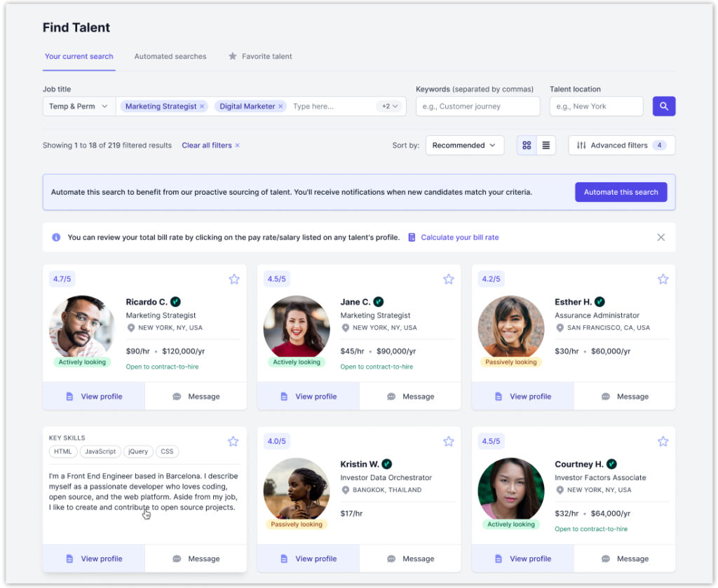This screenshot has height=588, width=718.
Task: Click into the Keywords input field
Action: 477,107
